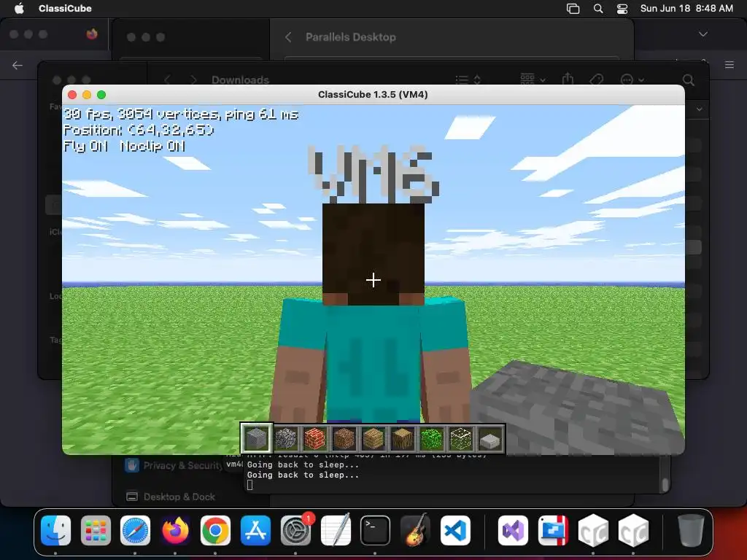Image resolution: width=747 pixels, height=560 pixels.
Task: Open Terminal from the Dock
Action: pos(375,530)
